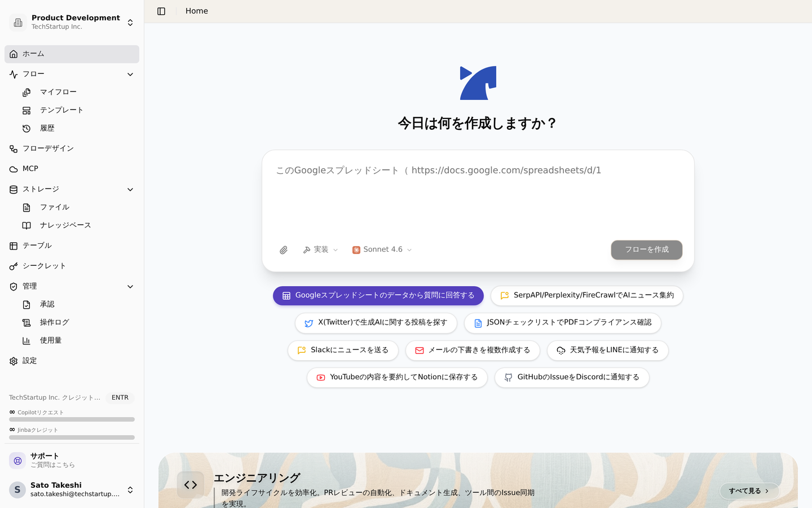Click the MCP cloud icon
This screenshot has height=508, width=812.
[x=14, y=169]
